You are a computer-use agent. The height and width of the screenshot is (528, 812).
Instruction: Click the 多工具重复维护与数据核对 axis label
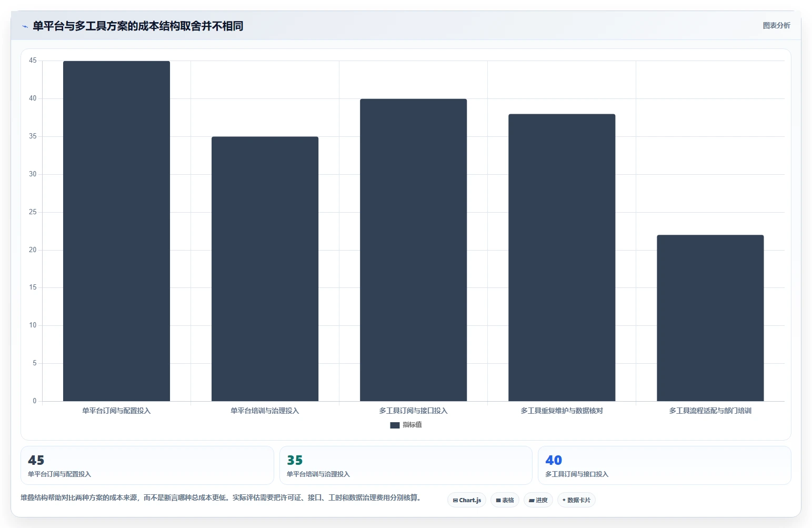(562, 411)
